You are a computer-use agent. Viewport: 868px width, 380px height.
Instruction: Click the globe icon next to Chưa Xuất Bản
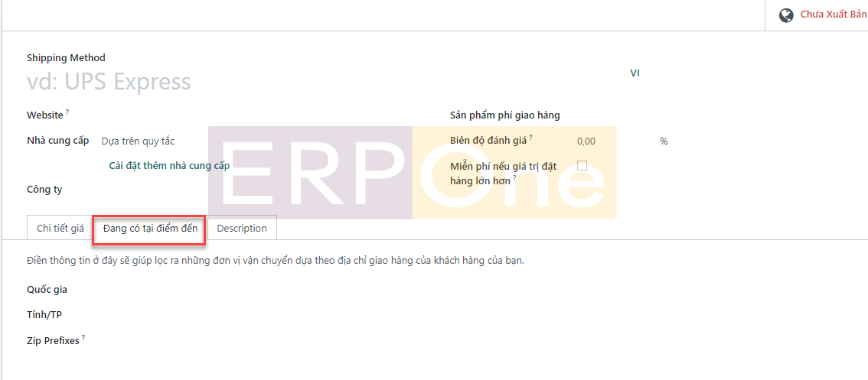[785, 15]
